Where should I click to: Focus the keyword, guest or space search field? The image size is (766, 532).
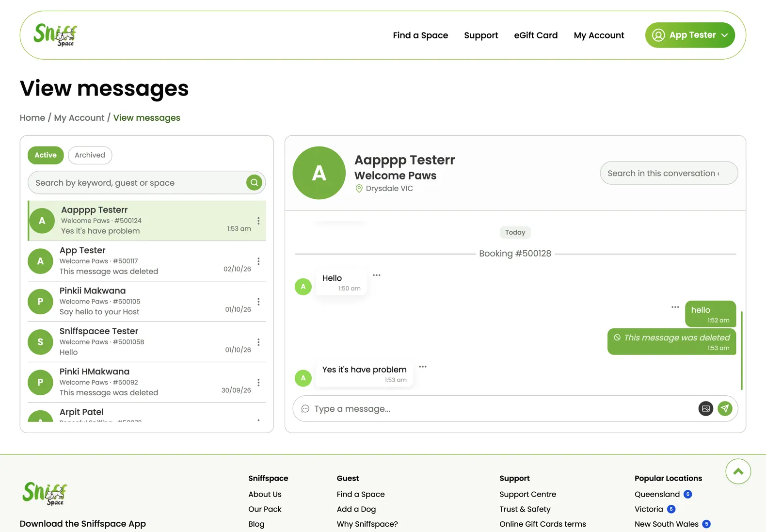(146, 183)
